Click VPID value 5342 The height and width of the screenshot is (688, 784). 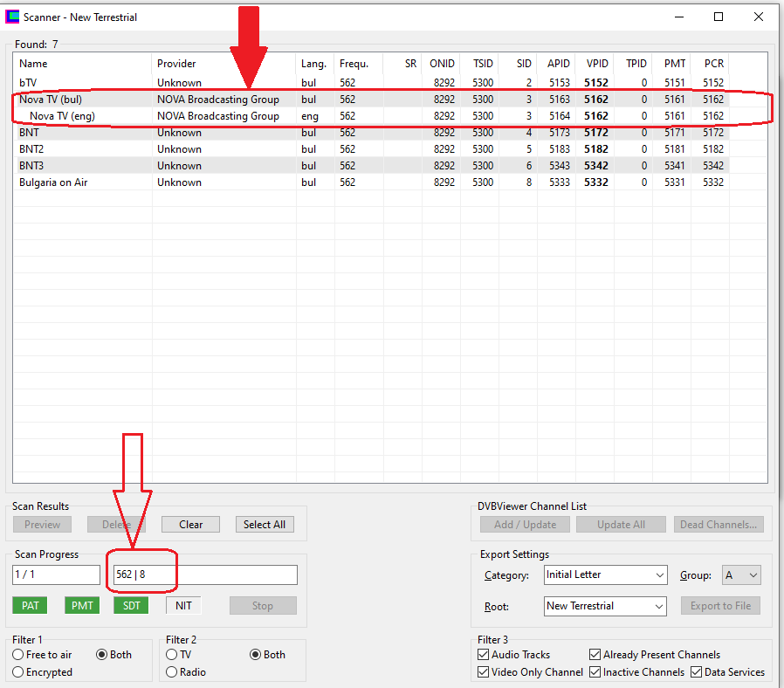coord(596,166)
